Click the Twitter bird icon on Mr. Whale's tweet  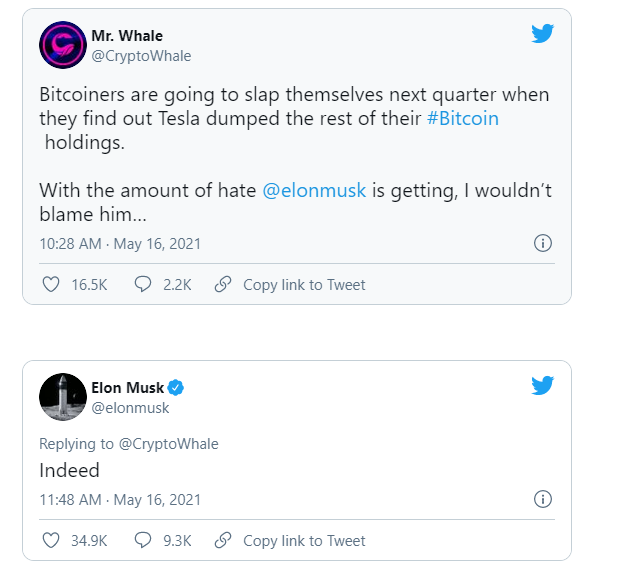pyautogui.click(x=542, y=34)
